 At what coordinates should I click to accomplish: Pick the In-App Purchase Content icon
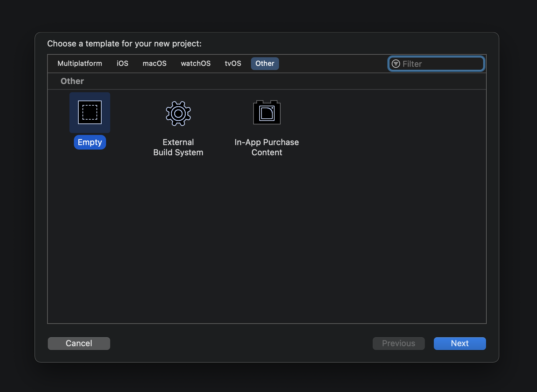coord(267,112)
